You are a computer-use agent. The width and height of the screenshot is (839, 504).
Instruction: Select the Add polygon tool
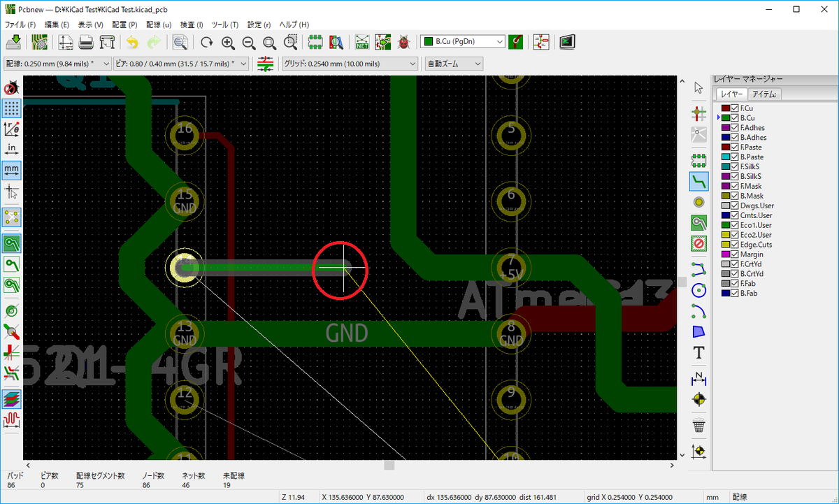698,331
